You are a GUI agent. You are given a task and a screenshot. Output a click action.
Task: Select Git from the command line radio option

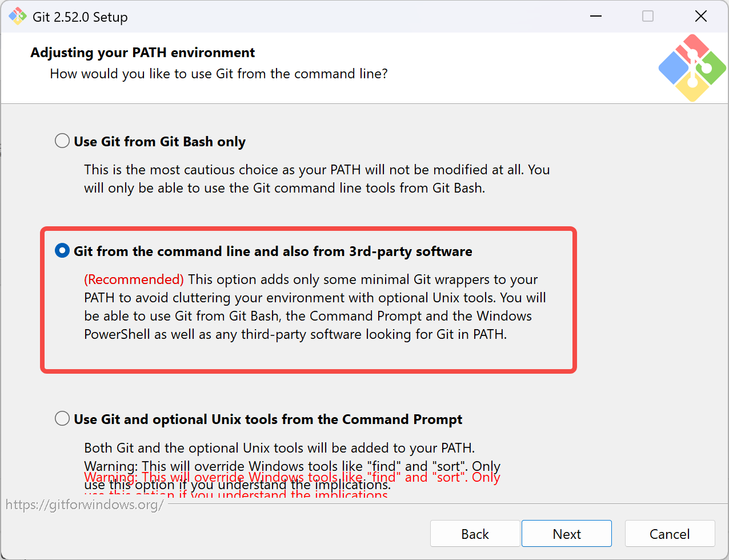263,251
